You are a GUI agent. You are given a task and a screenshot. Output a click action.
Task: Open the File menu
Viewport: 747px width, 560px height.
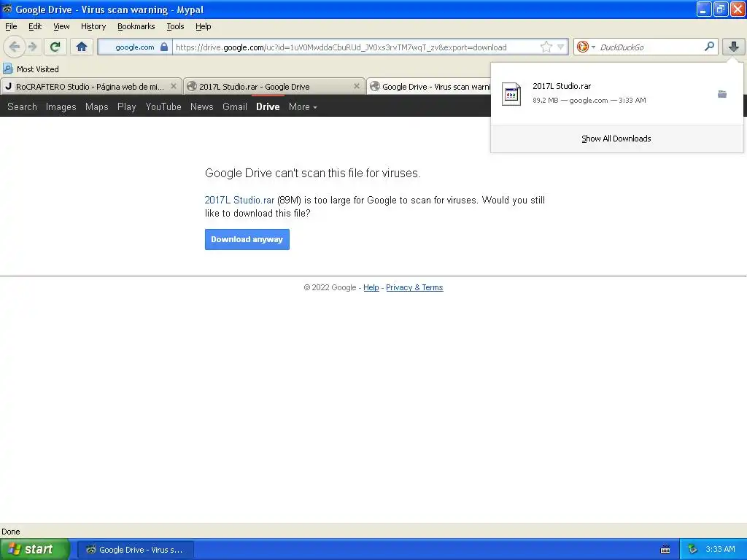11,26
